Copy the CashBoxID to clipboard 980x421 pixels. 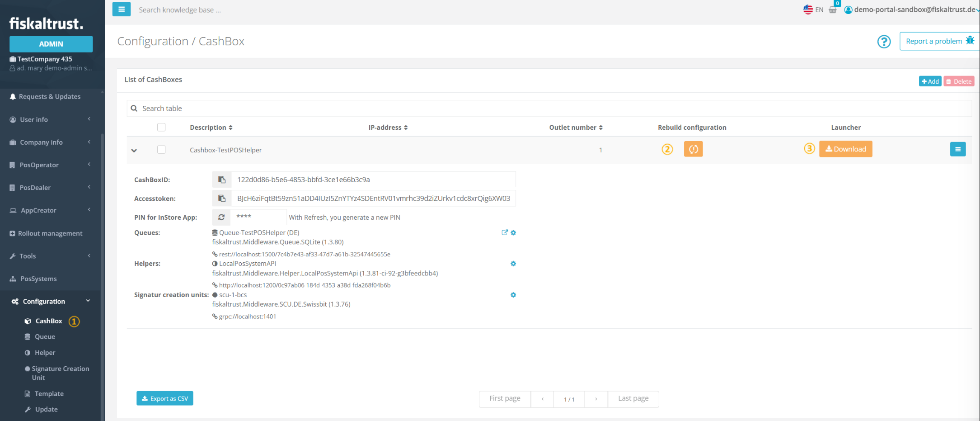222,180
